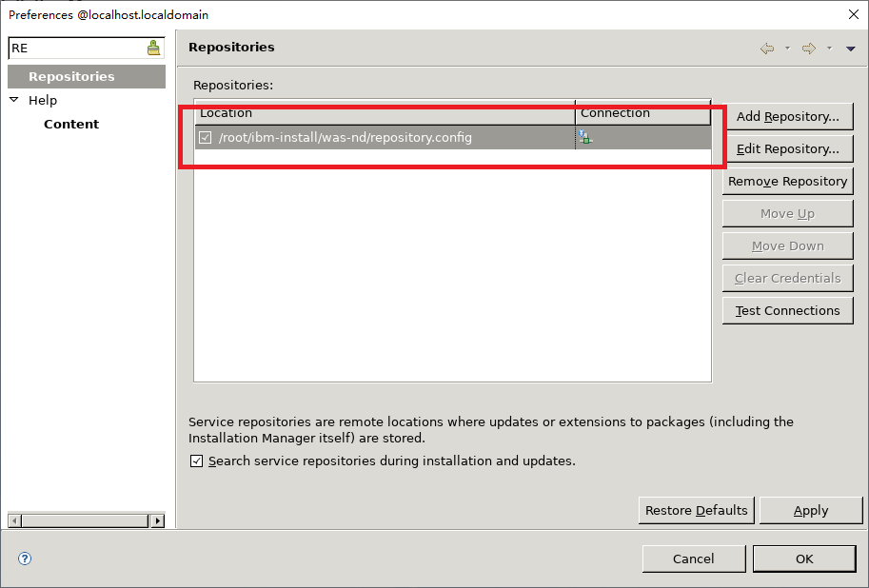Click the back navigation arrow
Screen dimensions: 869x588
[x=767, y=49]
